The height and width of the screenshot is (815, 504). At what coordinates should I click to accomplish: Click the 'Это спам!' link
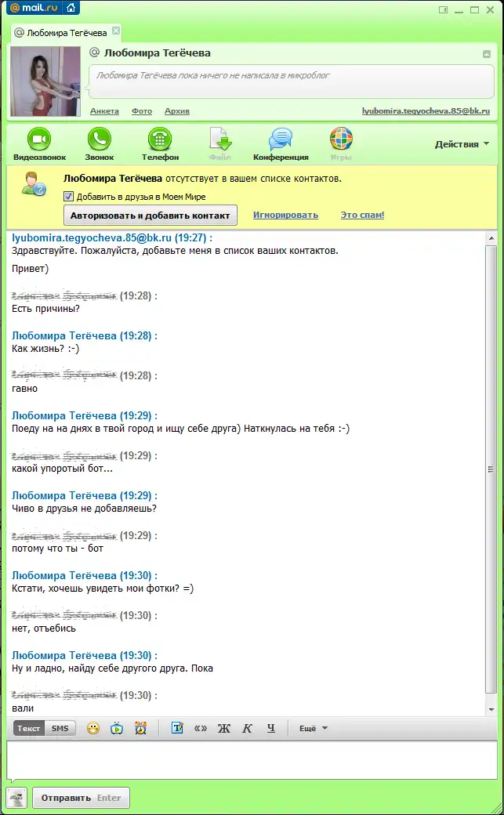[362, 215]
